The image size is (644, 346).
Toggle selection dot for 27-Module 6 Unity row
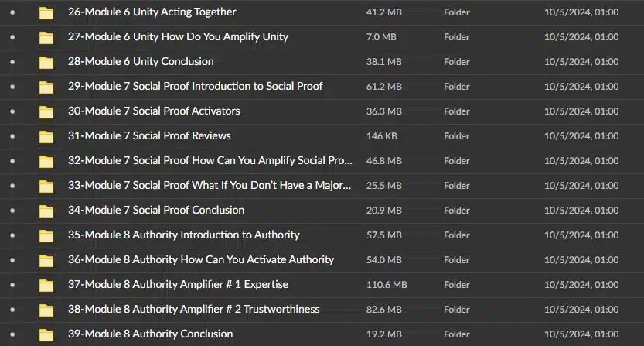tap(12, 37)
